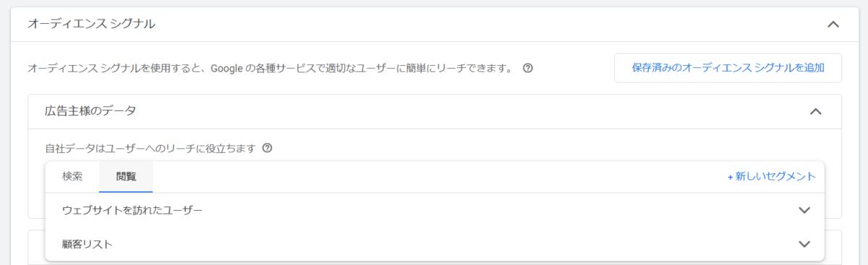Select the 閲覧 tab
Screen dimensions: 868x265
pyautogui.click(x=126, y=177)
